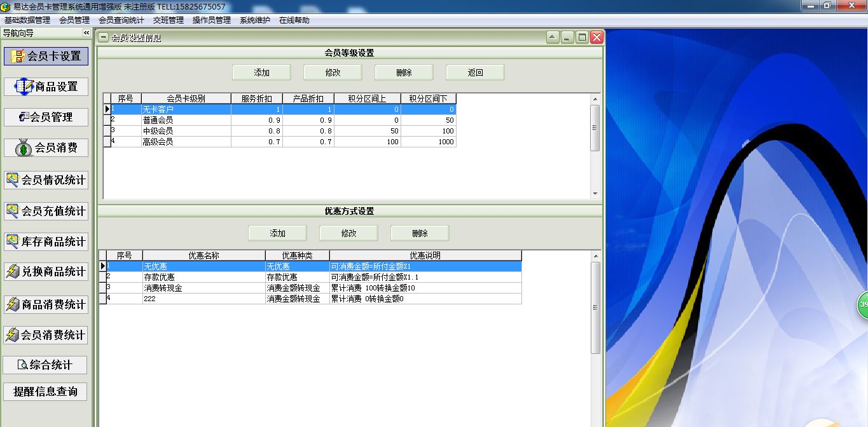Open the 交班管理 menu
The width and height of the screenshot is (868, 427).
[x=169, y=20]
